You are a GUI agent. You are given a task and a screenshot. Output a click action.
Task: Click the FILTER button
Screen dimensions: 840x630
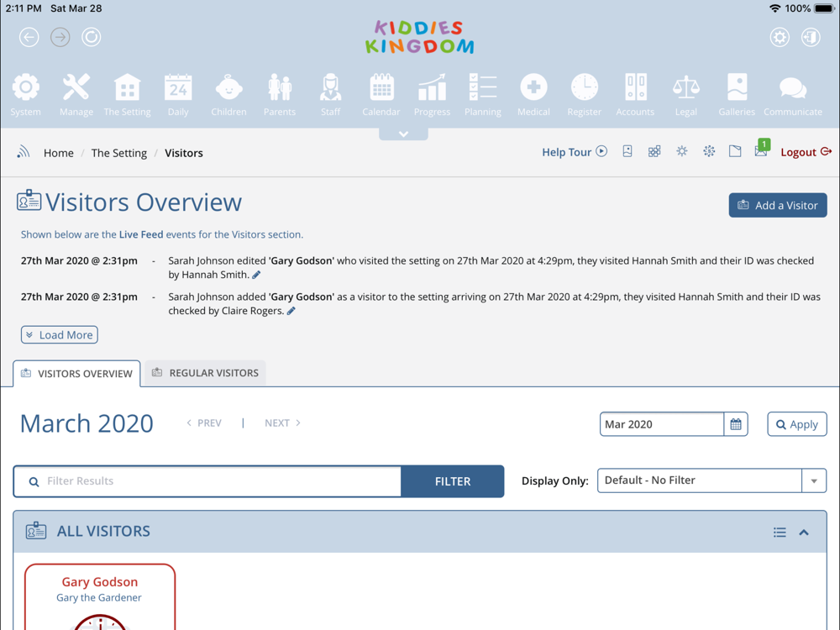tap(453, 481)
